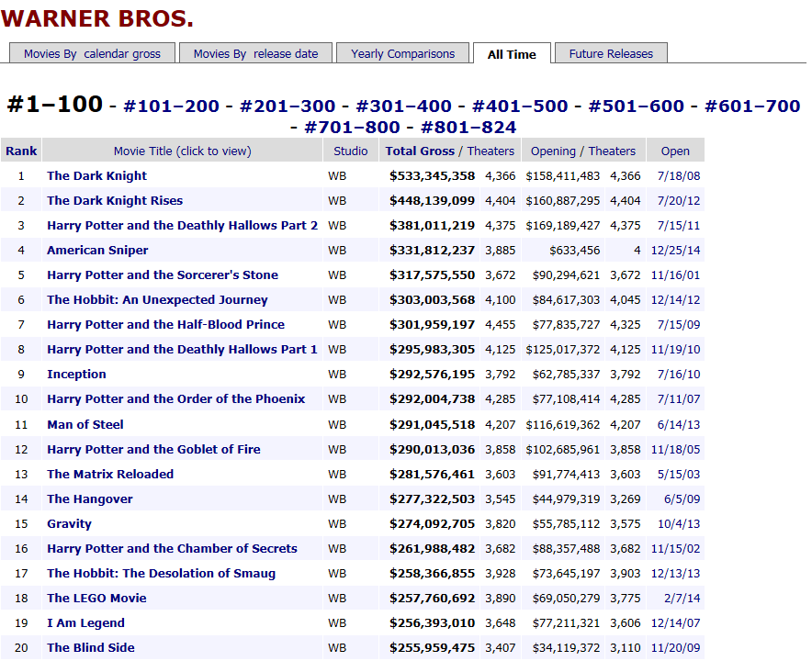The image size is (812, 661).
Task: Open The Dark Knight Rises movie page
Action: point(115,200)
